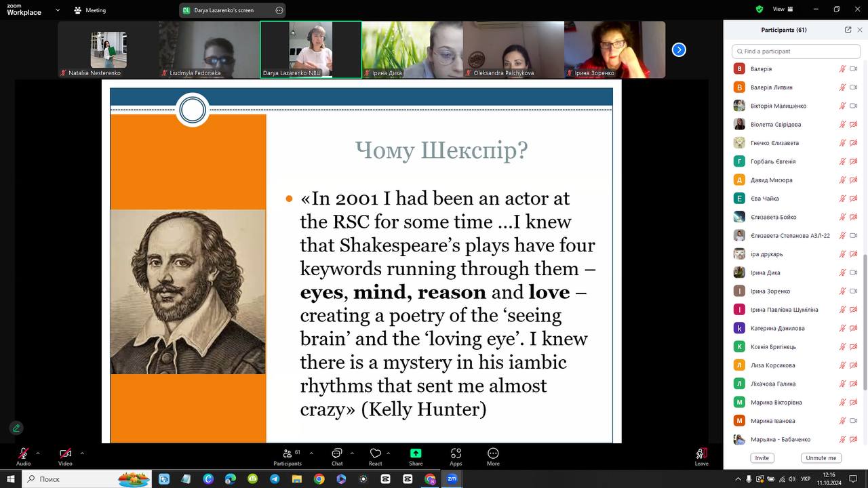Pop out the Participants panel

click(x=848, y=30)
